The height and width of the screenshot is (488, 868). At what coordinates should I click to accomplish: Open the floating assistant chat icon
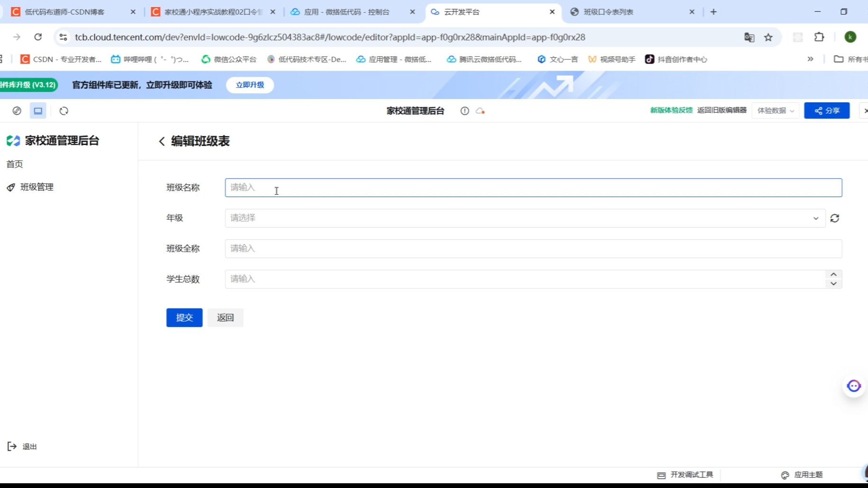click(x=854, y=386)
